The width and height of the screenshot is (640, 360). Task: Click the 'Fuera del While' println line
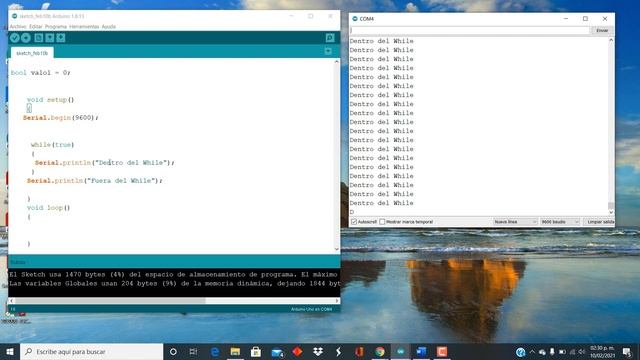pyautogui.click(x=95, y=180)
